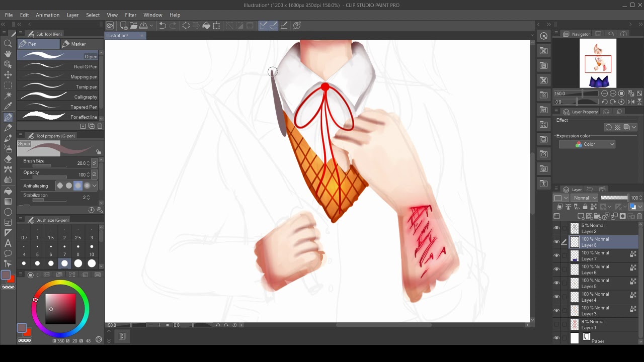Hide Layer 4 with eye icon
This screenshot has width=644, height=362.
556,297
